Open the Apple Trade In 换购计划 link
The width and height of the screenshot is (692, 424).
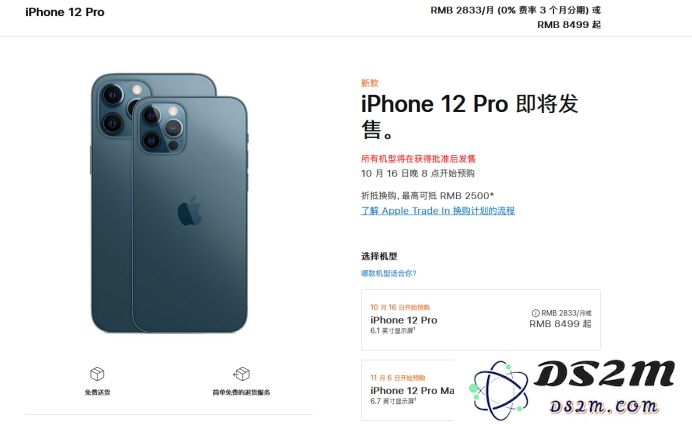(438, 211)
